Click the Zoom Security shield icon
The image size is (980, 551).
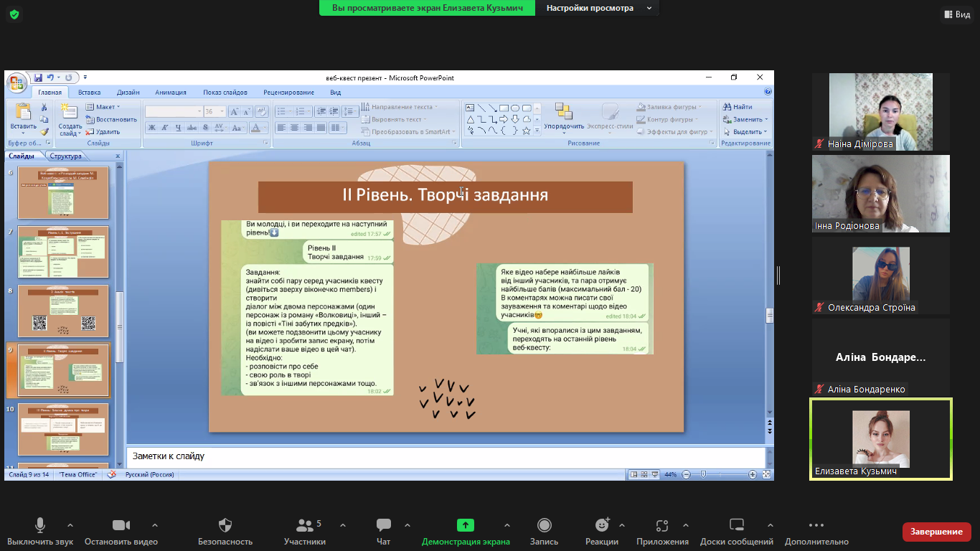[x=225, y=525]
